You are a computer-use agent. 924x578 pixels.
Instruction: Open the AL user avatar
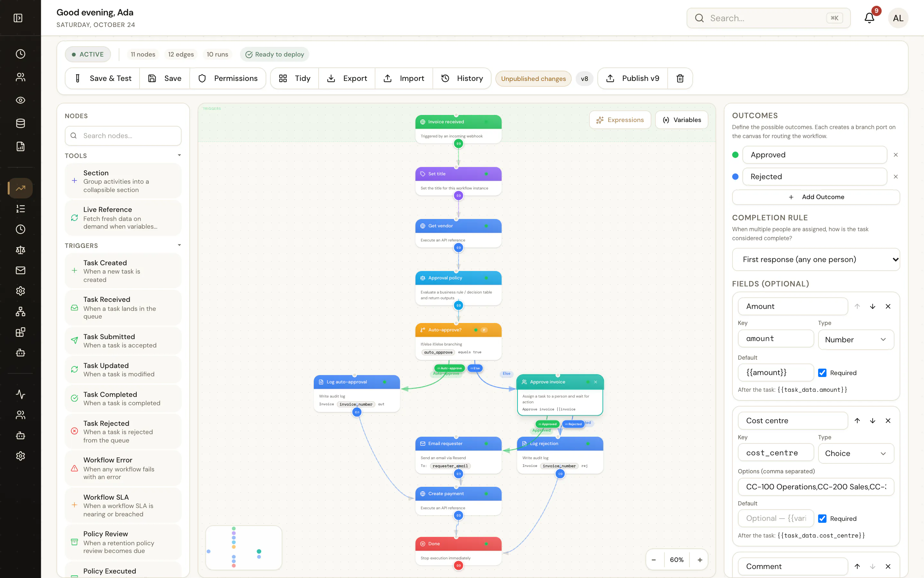[898, 18]
